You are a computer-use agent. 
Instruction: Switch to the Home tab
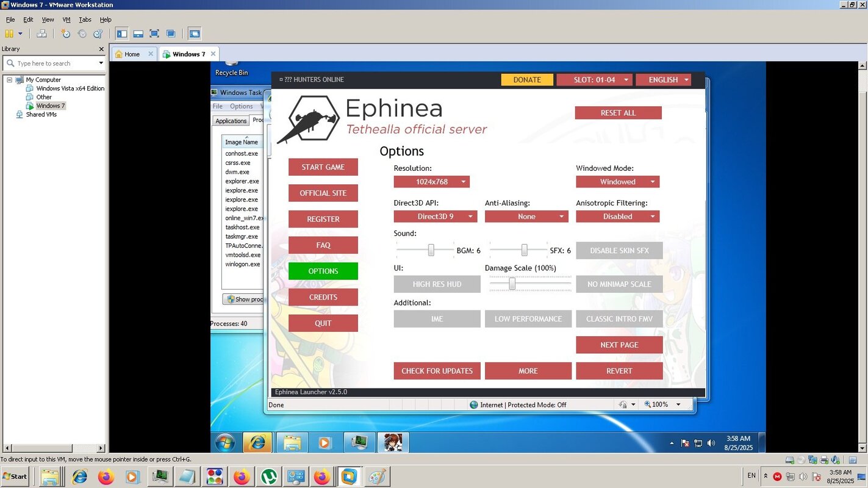click(x=132, y=54)
